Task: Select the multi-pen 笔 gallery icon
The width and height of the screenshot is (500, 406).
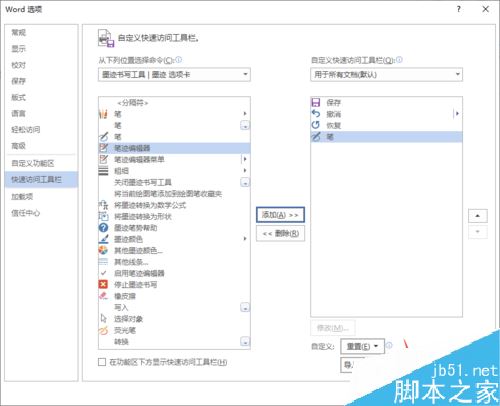Action: pos(103,114)
